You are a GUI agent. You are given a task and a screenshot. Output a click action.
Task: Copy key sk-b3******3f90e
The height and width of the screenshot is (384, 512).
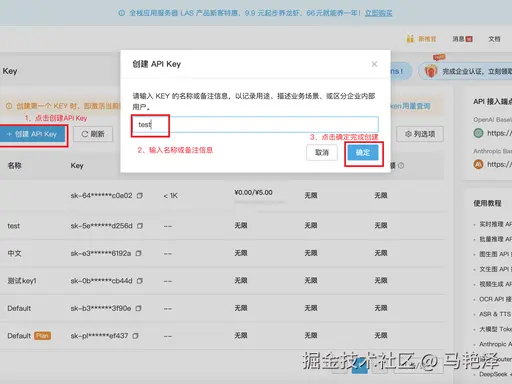[x=138, y=308]
